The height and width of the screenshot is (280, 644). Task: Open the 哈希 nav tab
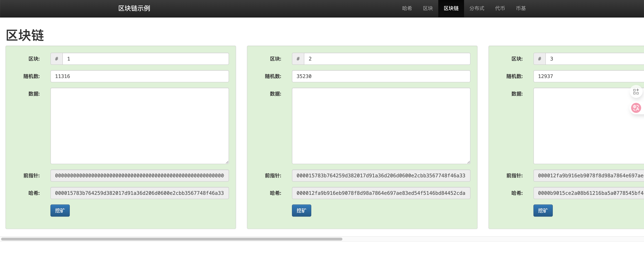[x=407, y=9]
